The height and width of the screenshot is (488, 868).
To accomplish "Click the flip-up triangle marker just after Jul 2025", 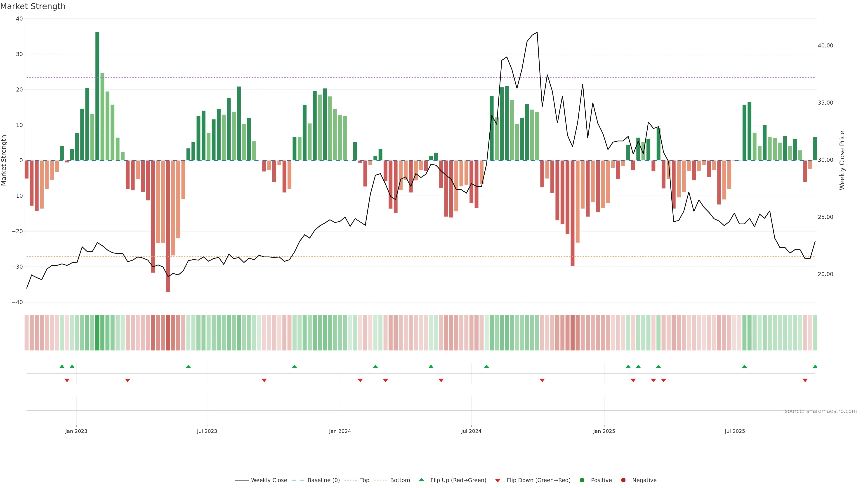I will tap(744, 366).
